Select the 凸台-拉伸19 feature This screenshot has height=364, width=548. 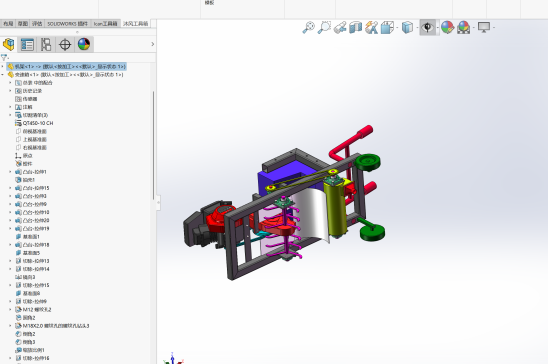[36, 228]
